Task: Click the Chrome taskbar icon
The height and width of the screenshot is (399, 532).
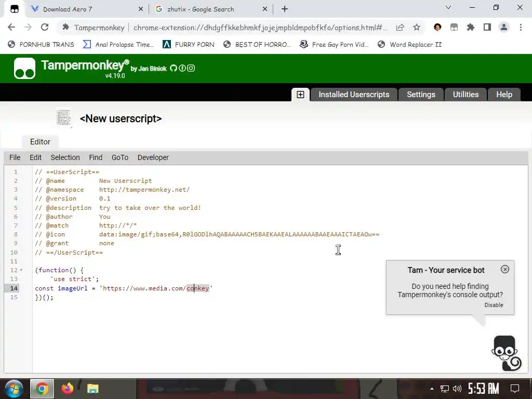Action: [x=42, y=389]
